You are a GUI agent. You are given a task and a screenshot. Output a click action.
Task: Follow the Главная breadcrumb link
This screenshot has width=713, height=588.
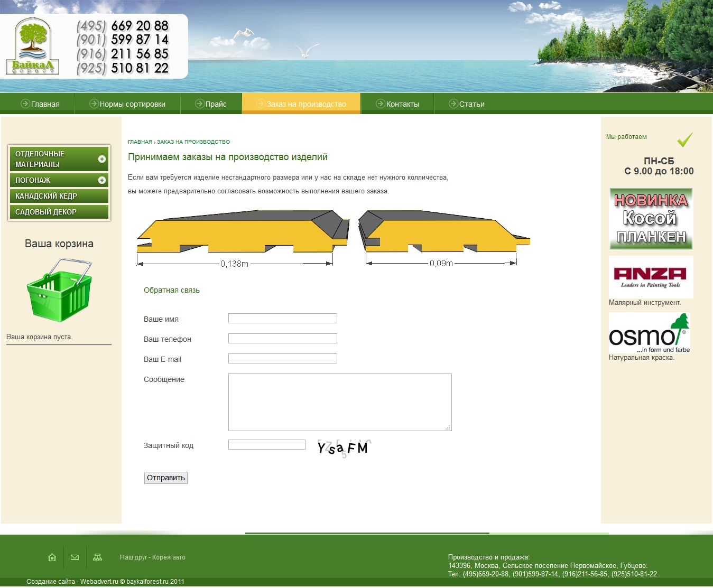(x=140, y=142)
